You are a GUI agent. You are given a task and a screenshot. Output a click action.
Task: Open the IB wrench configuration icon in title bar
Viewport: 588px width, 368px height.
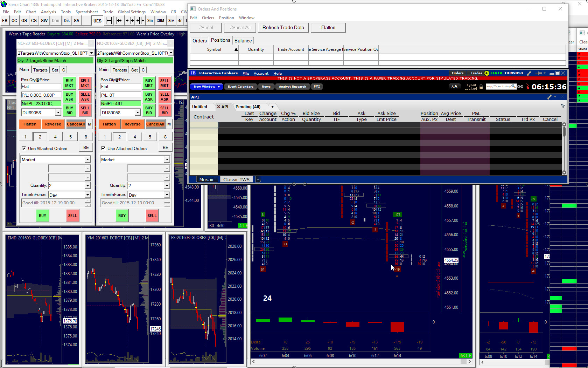coord(529,73)
